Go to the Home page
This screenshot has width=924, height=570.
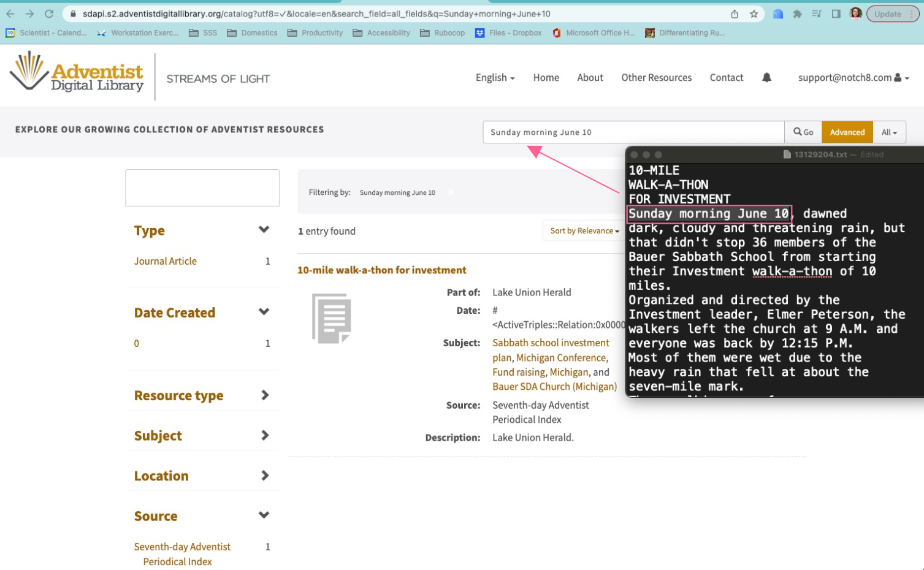(546, 78)
